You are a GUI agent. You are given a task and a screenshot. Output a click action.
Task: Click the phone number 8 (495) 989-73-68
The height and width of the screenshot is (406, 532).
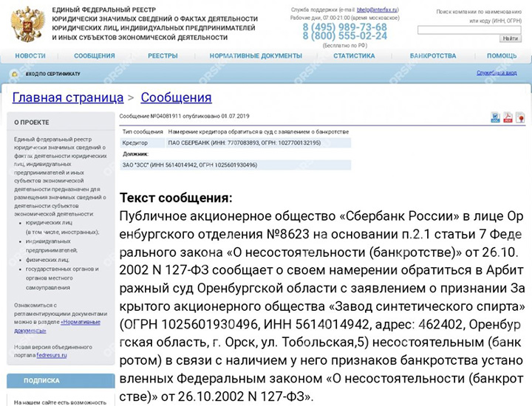345,27
